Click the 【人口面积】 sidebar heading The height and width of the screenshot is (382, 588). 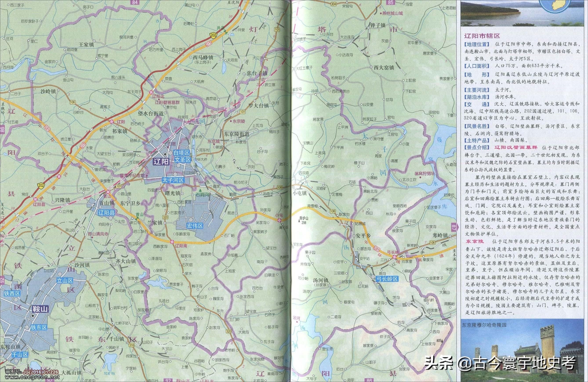tap(476, 66)
